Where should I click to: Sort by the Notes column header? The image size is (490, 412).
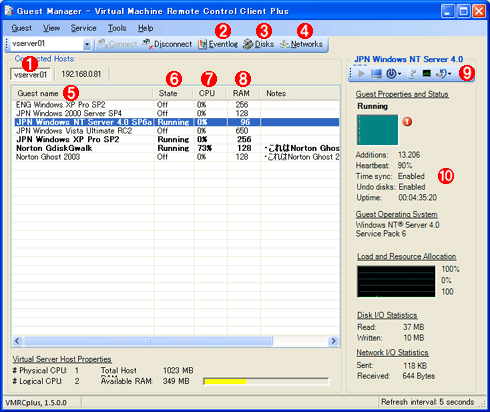click(x=300, y=93)
